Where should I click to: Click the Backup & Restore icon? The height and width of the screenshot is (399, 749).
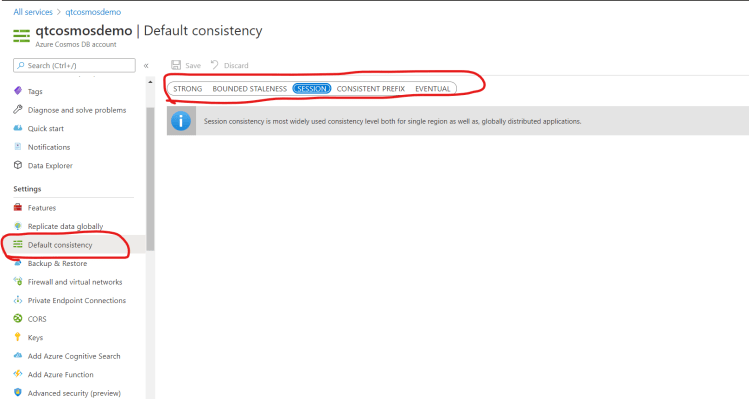point(18,263)
